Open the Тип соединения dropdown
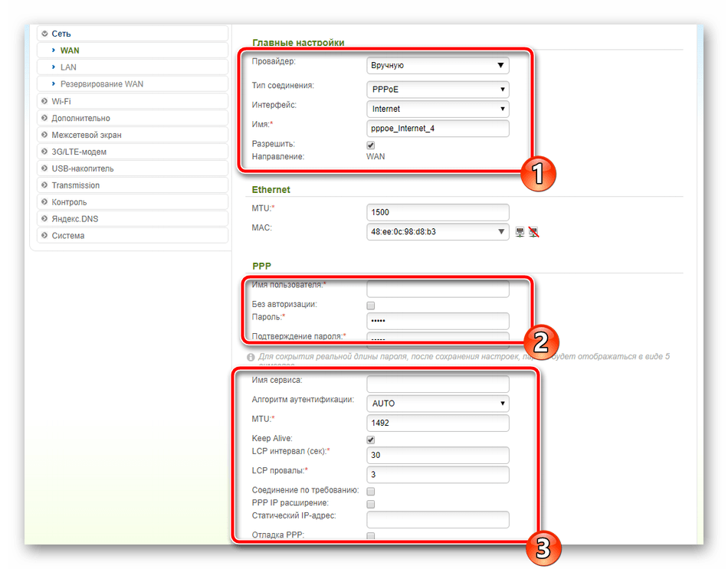The height and width of the screenshot is (569, 728). coord(438,89)
